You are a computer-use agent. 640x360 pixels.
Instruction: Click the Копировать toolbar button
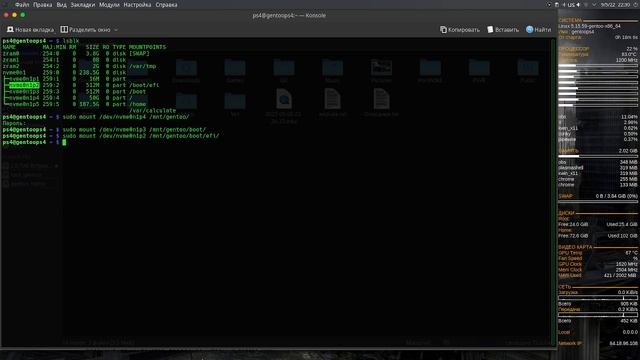[460, 30]
